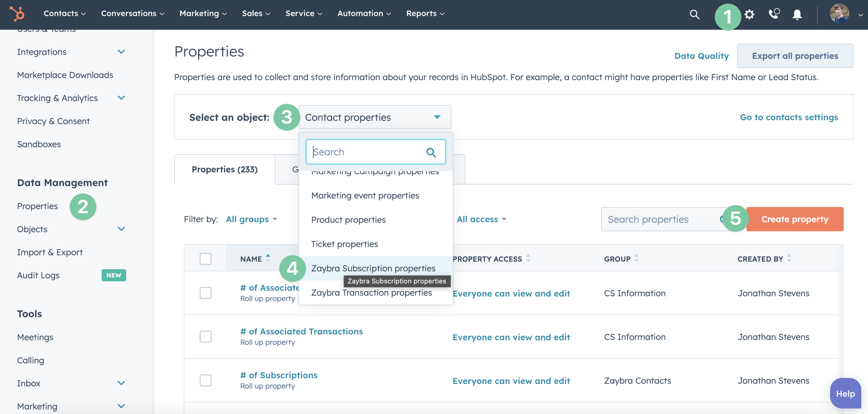Open the Sales top menu
This screenshot has width=868, height=414.
256,13
